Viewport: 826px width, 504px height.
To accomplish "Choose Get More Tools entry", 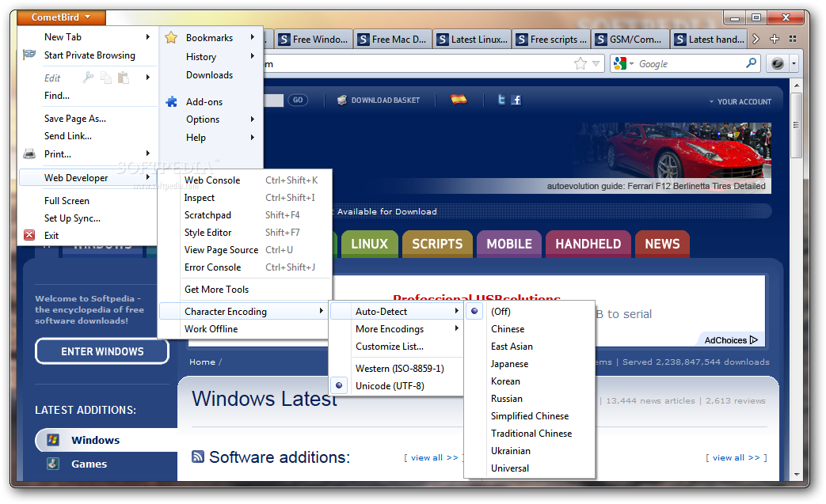I will click(x=246, y=290).
